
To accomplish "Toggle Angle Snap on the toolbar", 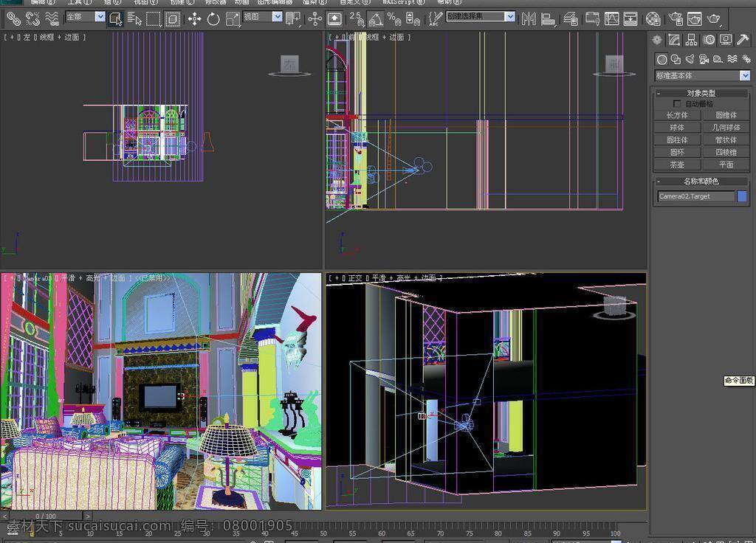I will click(x=376, y=18).
